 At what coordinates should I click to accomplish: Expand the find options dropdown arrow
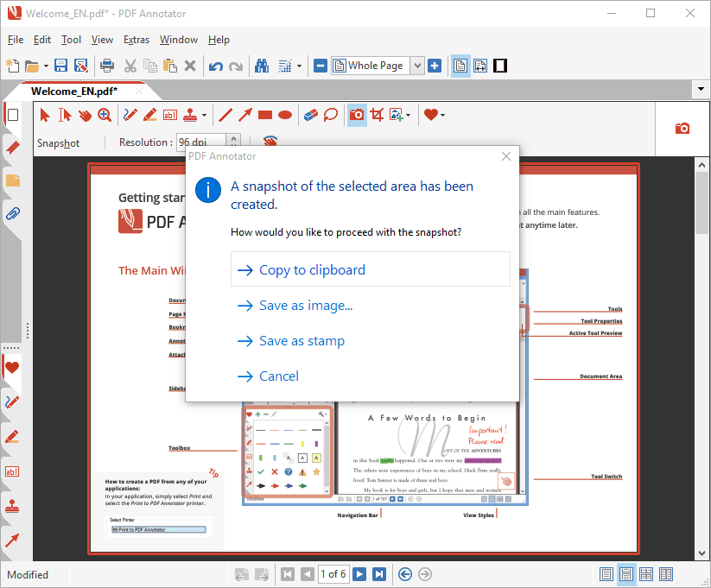[299, 66]
